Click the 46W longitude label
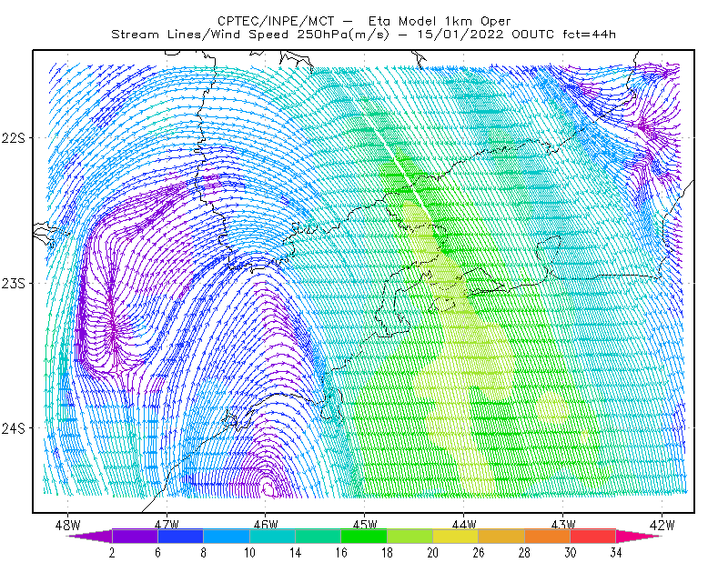The image size is (728, 562). point(266,525)
